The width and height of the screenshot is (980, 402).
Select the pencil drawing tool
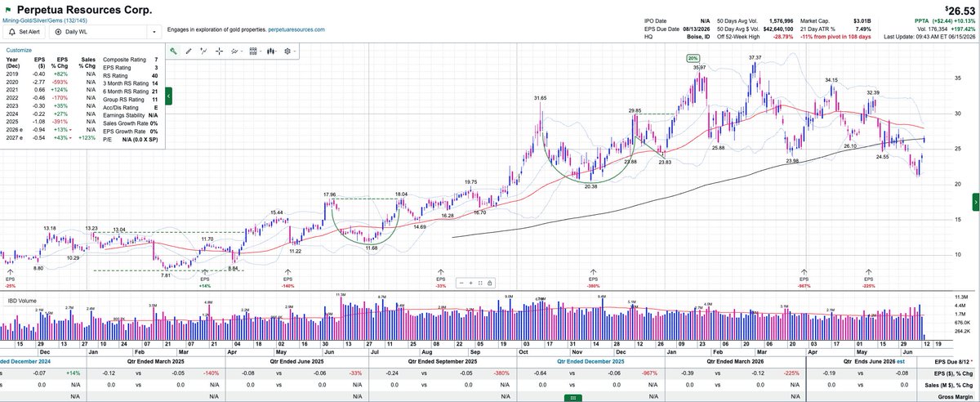pos(189,51)
